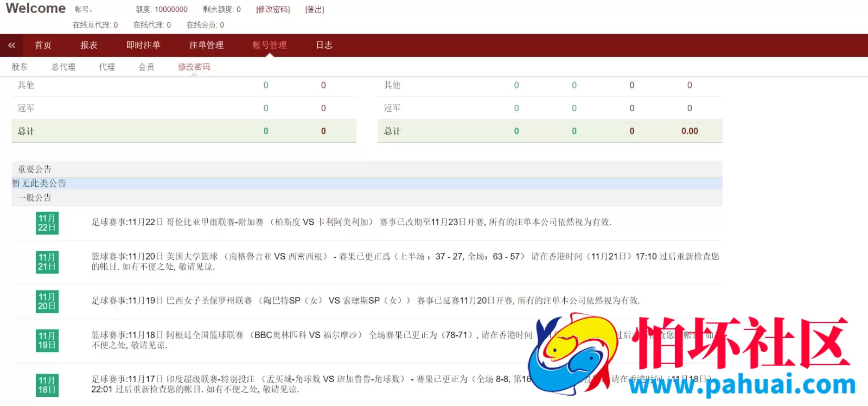The width and height of the screenshot is (868, 406).
Task: Open the 报表 menu
Action: [89, 46]
